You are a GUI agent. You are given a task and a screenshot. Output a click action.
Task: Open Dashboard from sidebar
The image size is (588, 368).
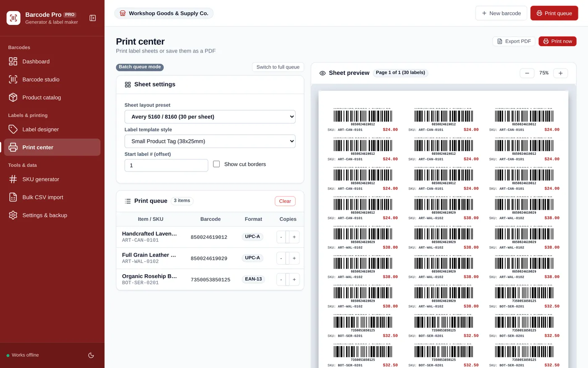(52, 61)
